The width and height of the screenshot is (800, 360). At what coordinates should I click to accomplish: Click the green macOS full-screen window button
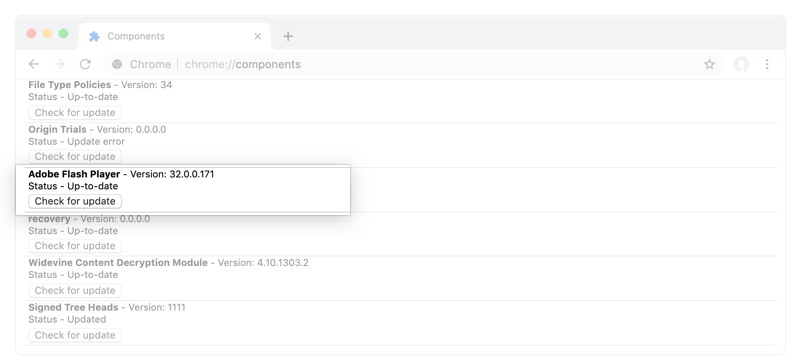(63, 34)
